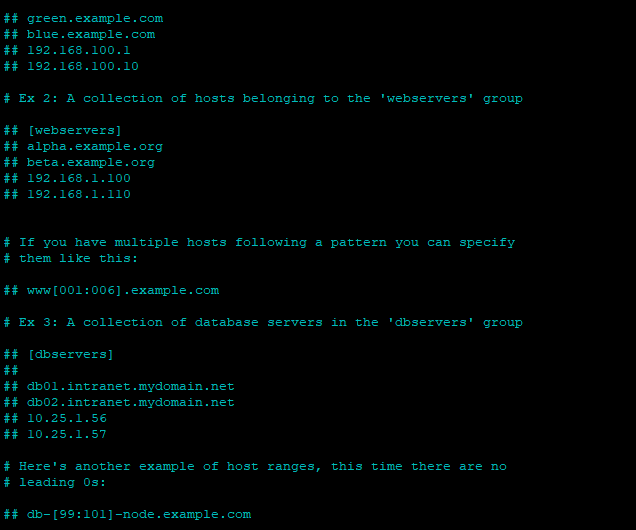Click the www[001:006].example.com pattern line
Image resolution: width=636 pixels, height=530 pixels.
pos(112,290)
